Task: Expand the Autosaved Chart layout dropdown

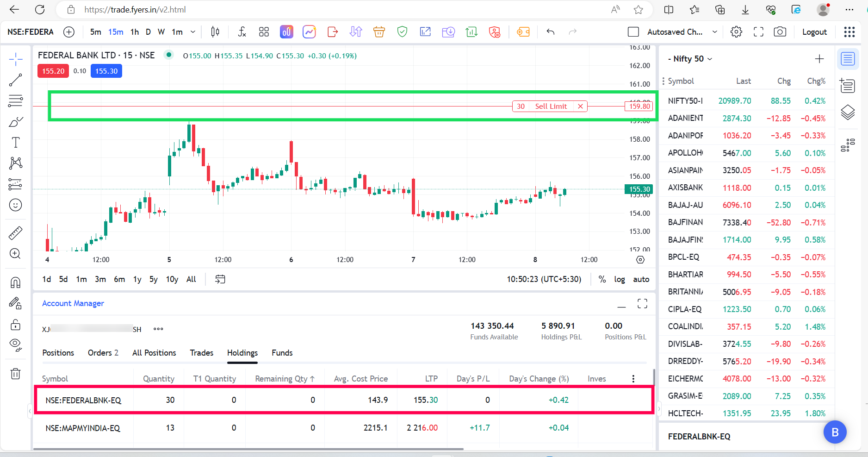Action: [714, 32]
